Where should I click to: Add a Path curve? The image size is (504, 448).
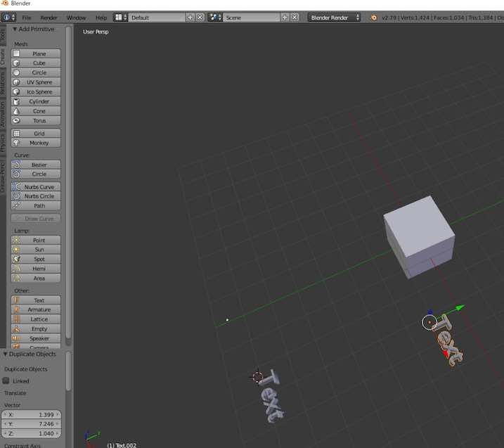point(36,206)
